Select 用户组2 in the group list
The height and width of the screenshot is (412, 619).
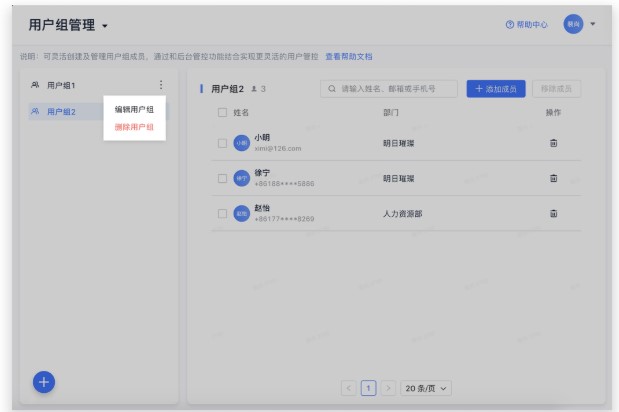click(62, 111)
